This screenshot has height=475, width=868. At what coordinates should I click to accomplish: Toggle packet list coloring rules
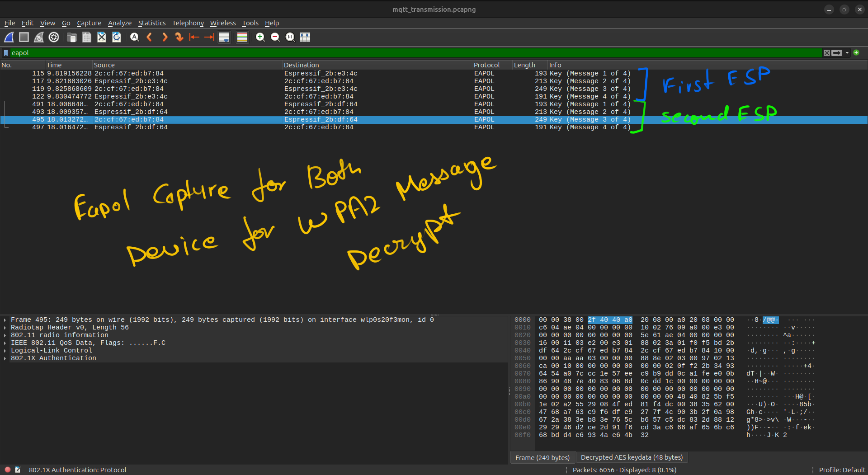click(x=242, y=37)
